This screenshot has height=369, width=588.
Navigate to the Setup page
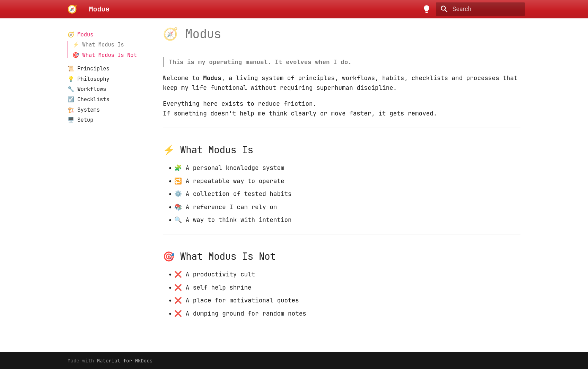[85, 120]
